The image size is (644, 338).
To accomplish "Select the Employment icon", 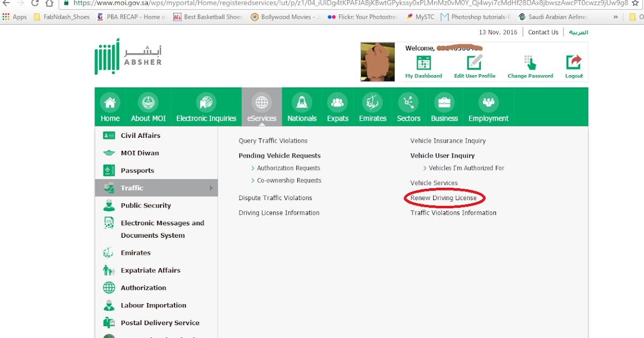I will [x=488, y=102].
